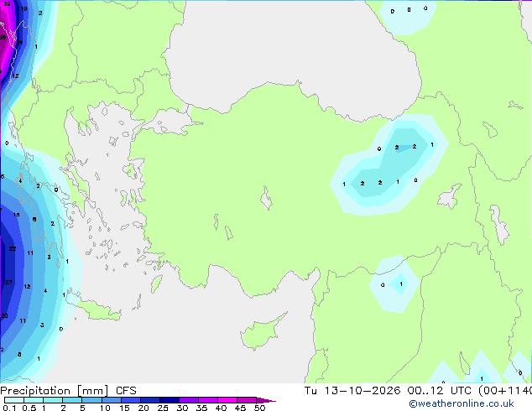The width and height of the screenshot is (532, 411).
Task: Select the 30–35 mm purple legend swatch
Action: [x=188, y=400]
